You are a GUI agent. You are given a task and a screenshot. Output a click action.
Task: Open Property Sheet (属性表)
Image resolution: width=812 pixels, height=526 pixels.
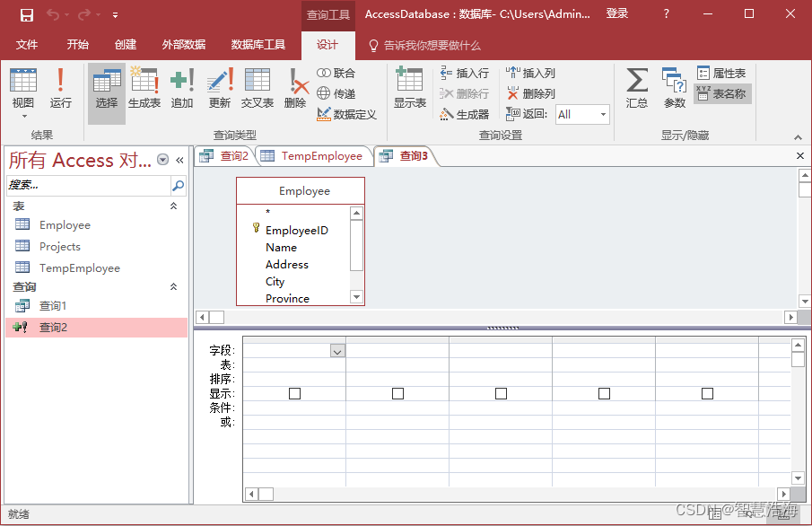pos(721,73)
